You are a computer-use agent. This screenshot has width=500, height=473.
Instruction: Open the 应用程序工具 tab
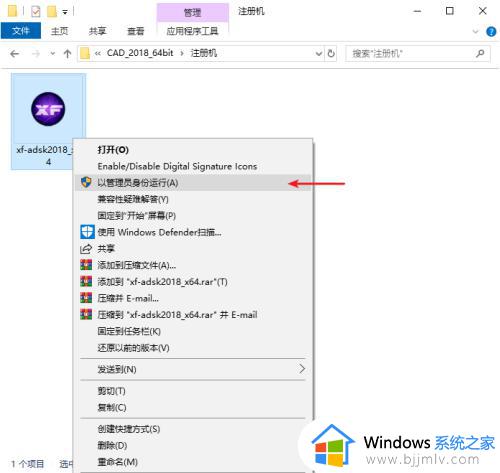192,31
